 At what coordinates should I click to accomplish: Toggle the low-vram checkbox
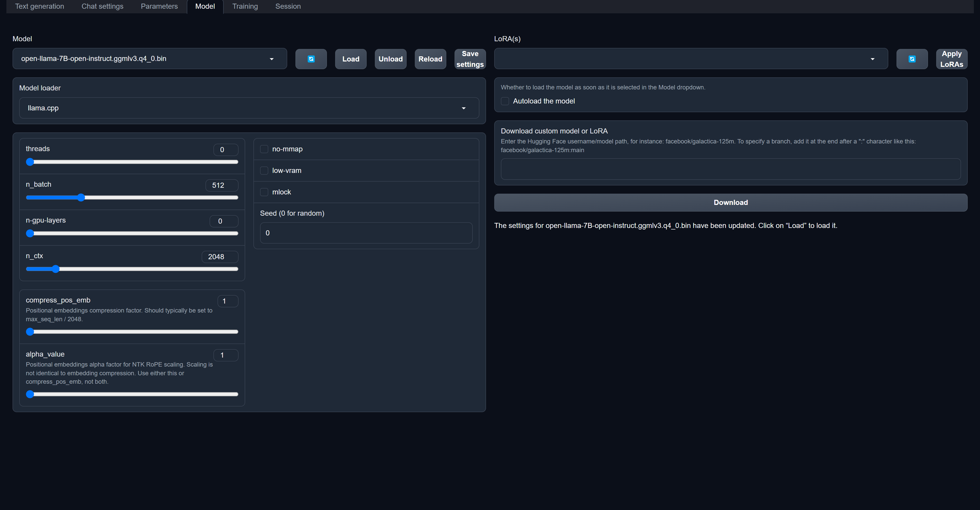click(264, 171)
